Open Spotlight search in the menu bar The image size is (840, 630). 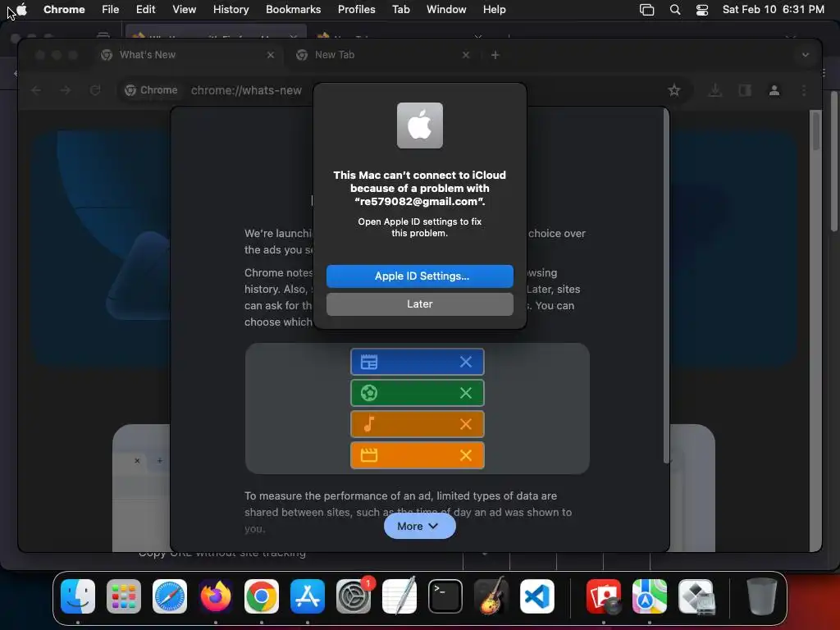[x=675, y=9]
